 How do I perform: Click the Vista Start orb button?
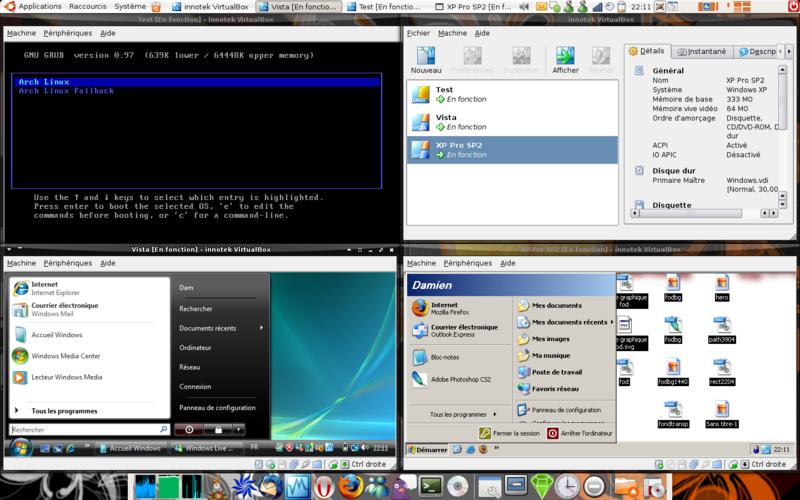pyautogui.click(x=18, y=448)
